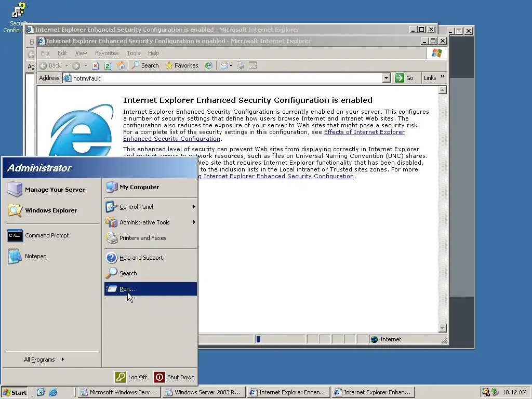Open the Address bar dropdown arrow
The height and width of the screenshot is (399, 532).
[x=386, y=78]
